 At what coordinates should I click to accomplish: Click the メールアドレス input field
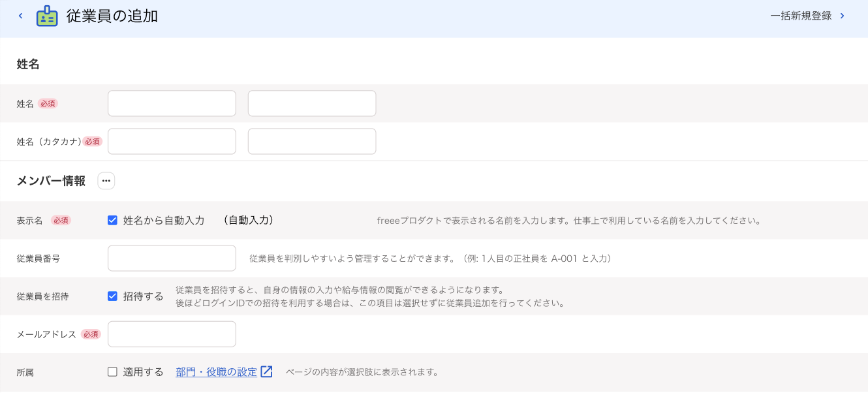172,334
